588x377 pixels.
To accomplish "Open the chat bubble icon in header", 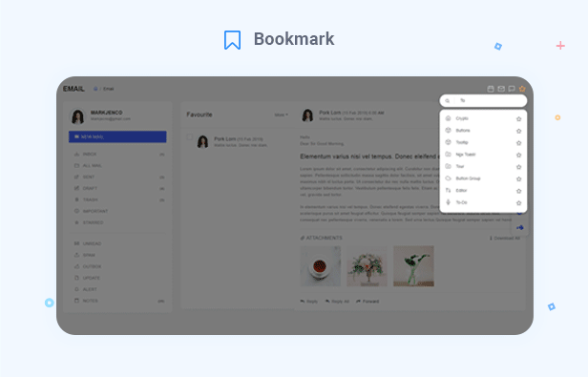I will (x=512, y=89).
